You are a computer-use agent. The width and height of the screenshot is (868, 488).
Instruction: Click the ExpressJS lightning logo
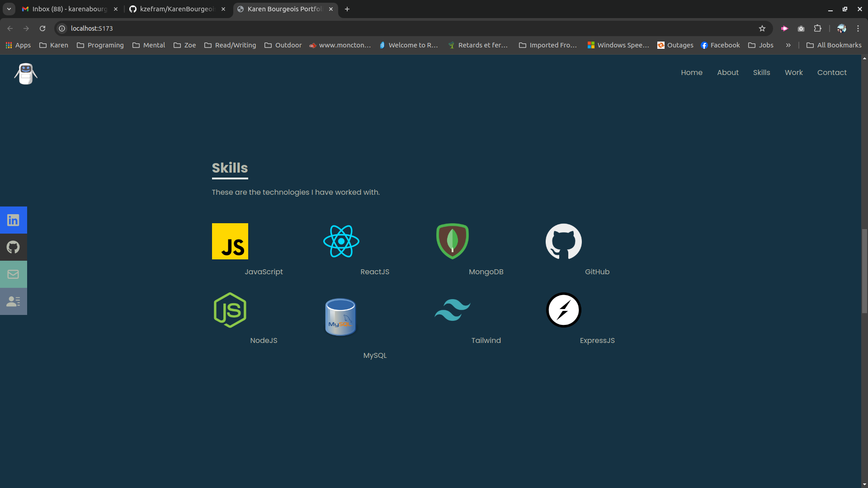pyautogui.click(x=564, y=310)
